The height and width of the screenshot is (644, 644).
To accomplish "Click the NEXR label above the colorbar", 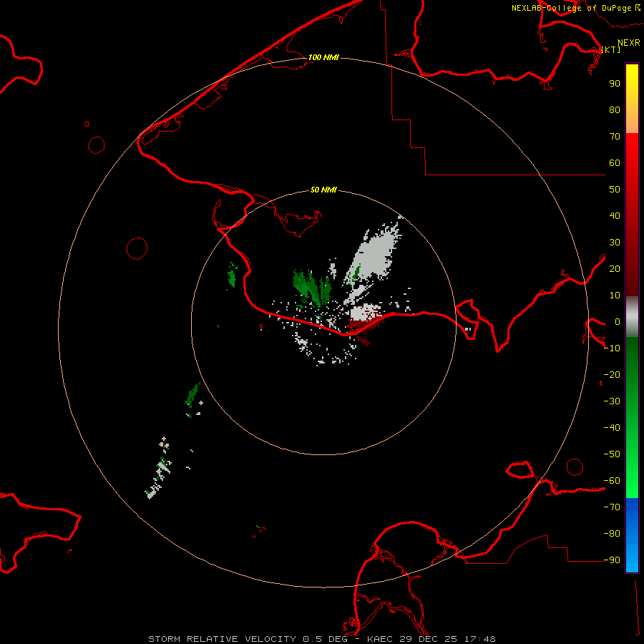I will [629, 43].
